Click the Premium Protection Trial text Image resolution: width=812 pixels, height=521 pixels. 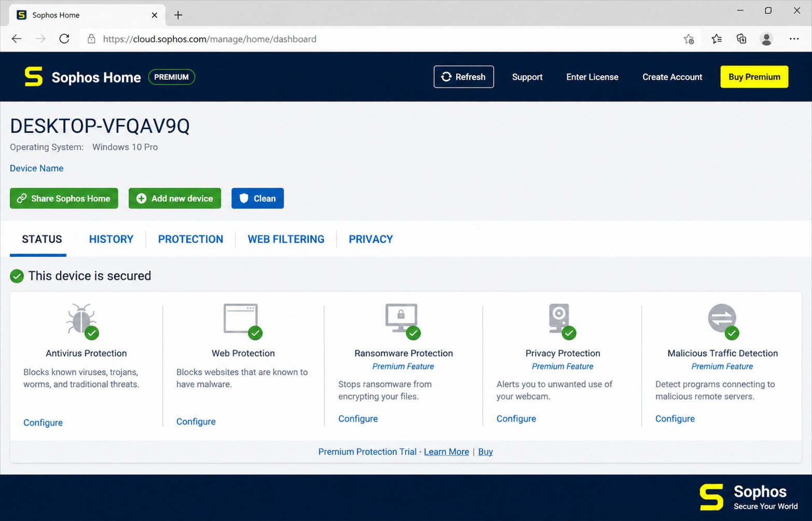[367, 452]
